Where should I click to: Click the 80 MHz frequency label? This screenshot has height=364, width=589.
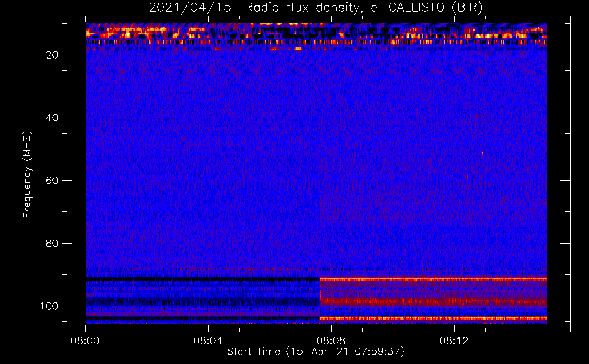pos(52,244)
